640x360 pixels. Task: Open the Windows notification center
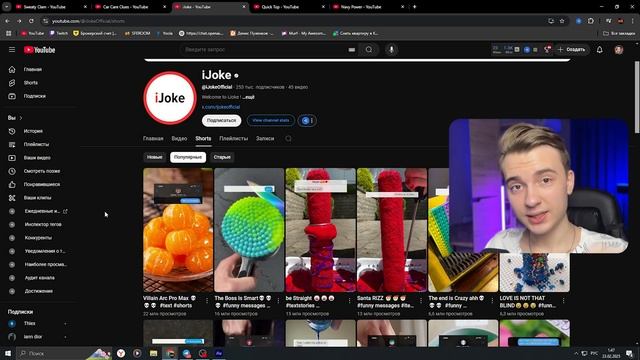[x=629, y=353]
